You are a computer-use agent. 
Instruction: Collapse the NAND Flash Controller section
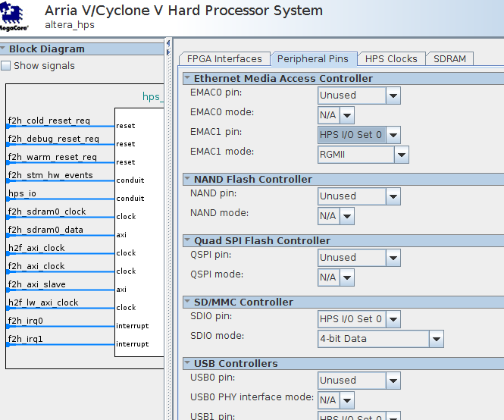click(x=187, y=179)
